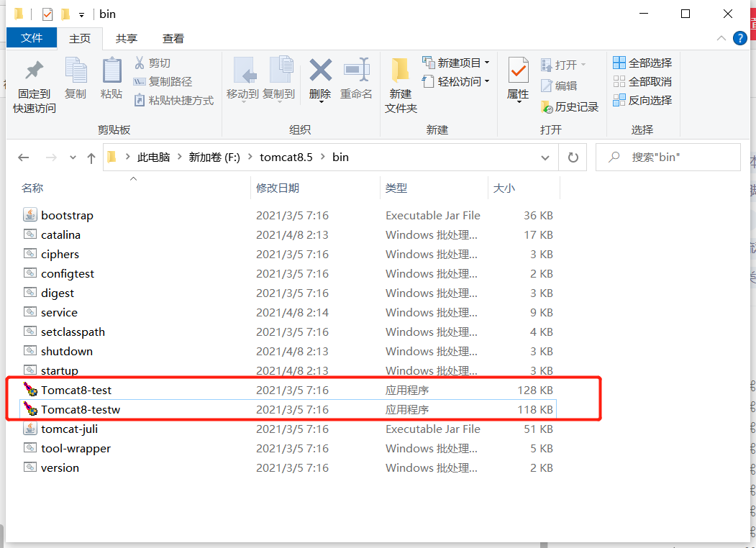This screenshot has height=548, width=756.
Task: Open the recent locations dropdown arrow
Action: coord(73,157)
